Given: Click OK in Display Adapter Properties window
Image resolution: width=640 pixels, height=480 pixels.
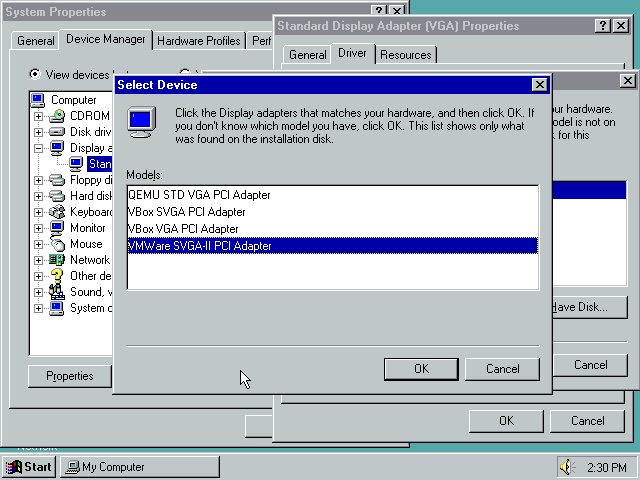Looking at the screenshot, I should 506,421.
